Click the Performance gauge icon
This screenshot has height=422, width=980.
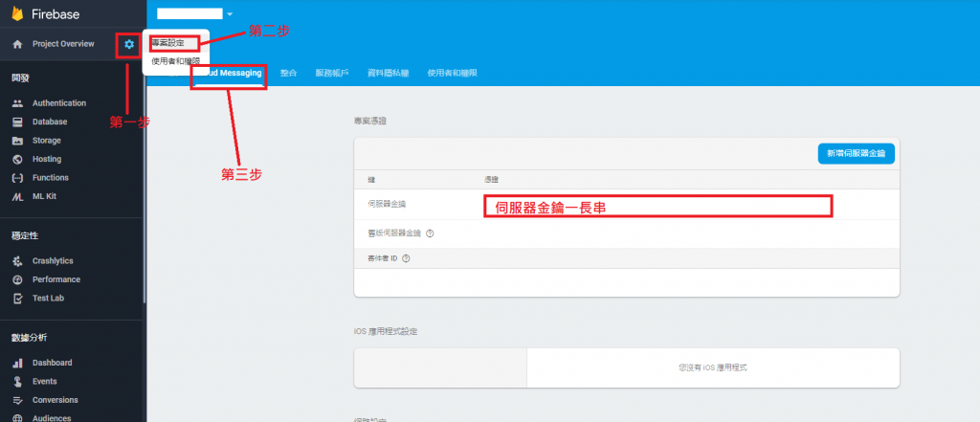17,279
